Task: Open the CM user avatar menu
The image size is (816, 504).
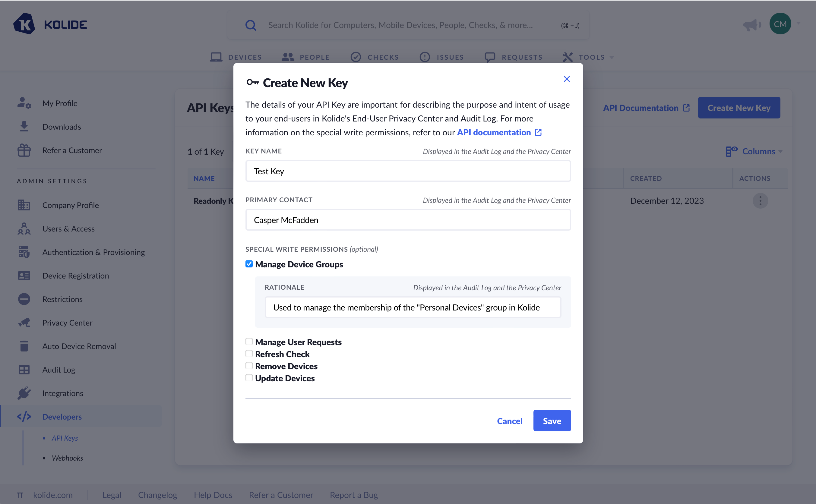Action: tap(780, 24)
